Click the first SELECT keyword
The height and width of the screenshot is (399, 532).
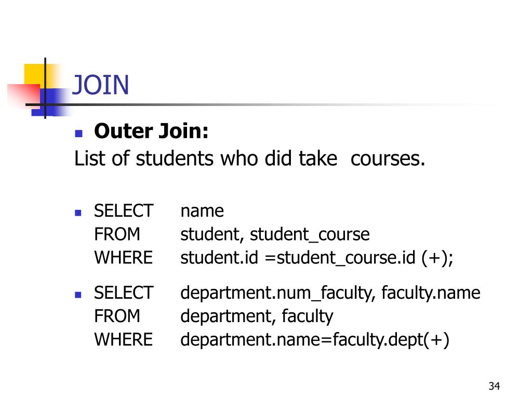click(x=124, y=211)
